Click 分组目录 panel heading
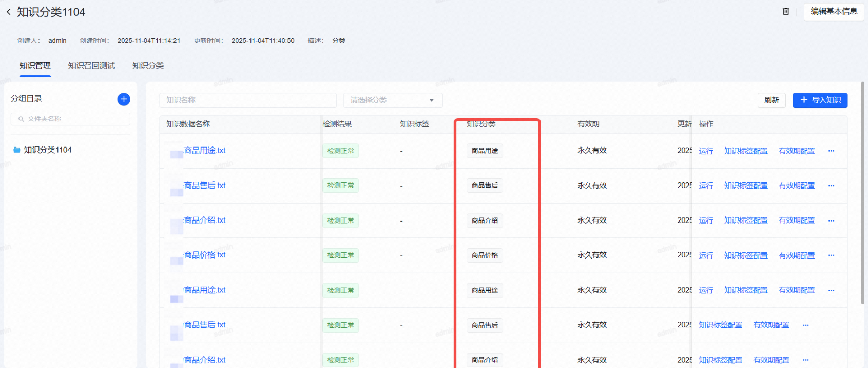Viewport: 868px width, 368px height. 26,98
